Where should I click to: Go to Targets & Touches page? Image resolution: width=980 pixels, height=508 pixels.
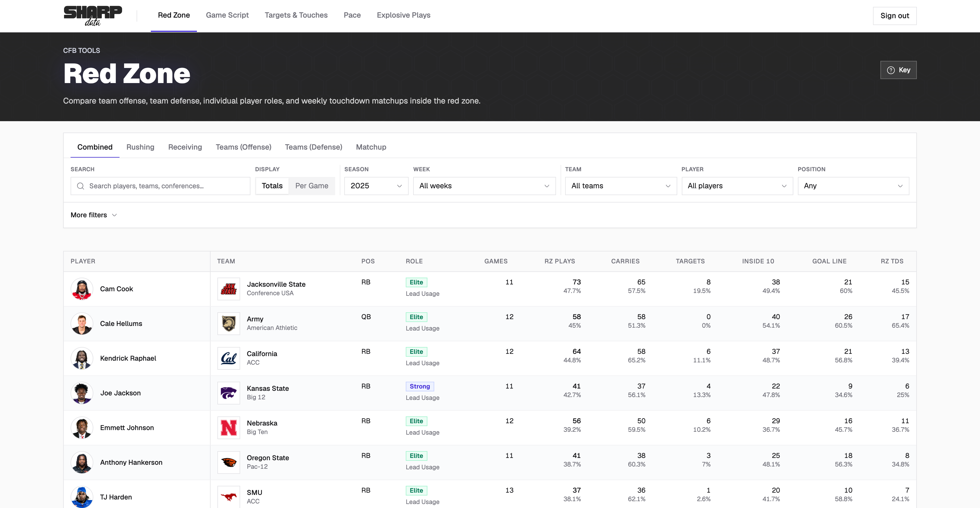[296, 15]
